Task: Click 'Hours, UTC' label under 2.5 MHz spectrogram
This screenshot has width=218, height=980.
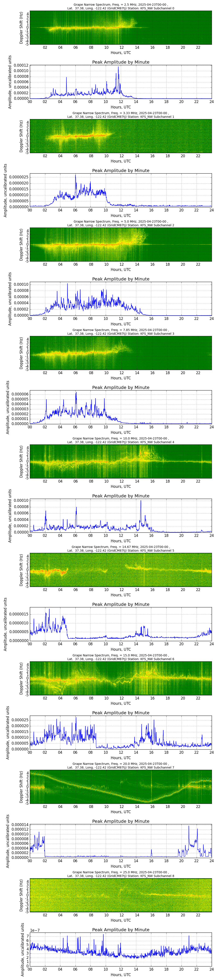Action: click(120, 52)
